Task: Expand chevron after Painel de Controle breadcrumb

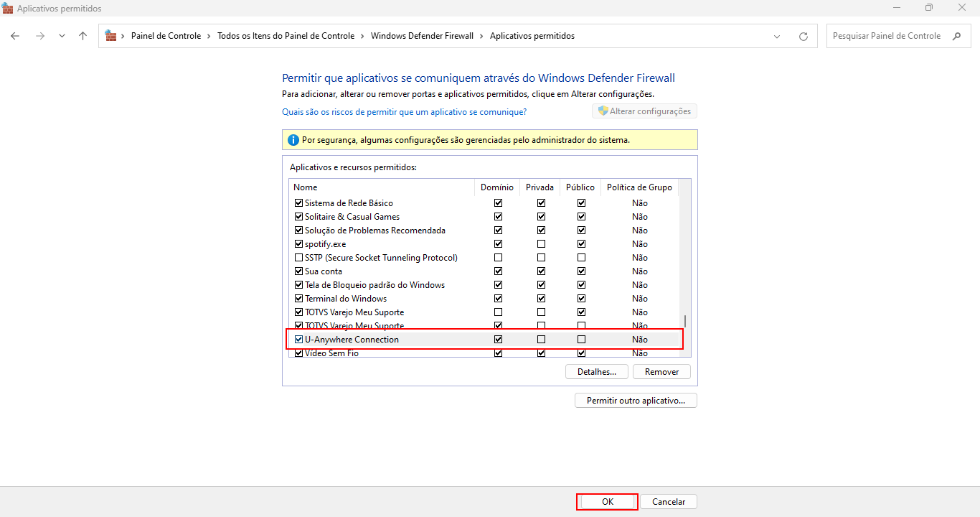Action: pyautogui.click(x=209, y=36)
